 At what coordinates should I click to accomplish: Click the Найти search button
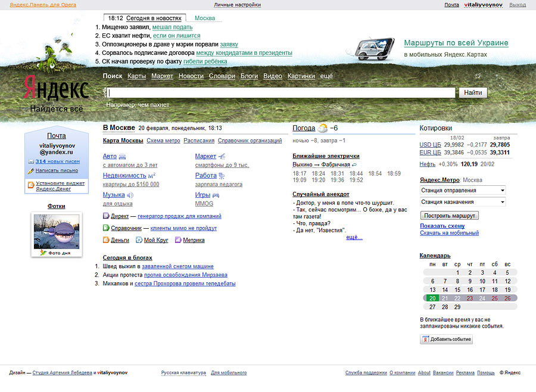472,92
